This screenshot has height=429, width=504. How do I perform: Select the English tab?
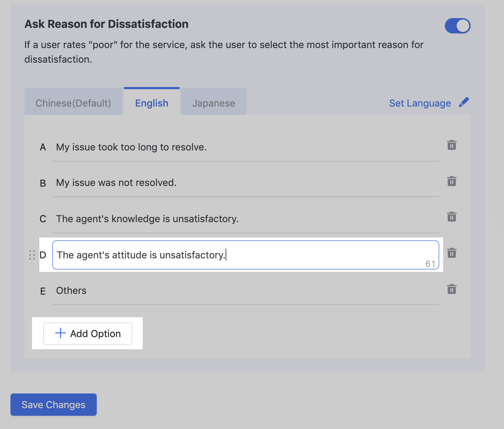point(151,103)
